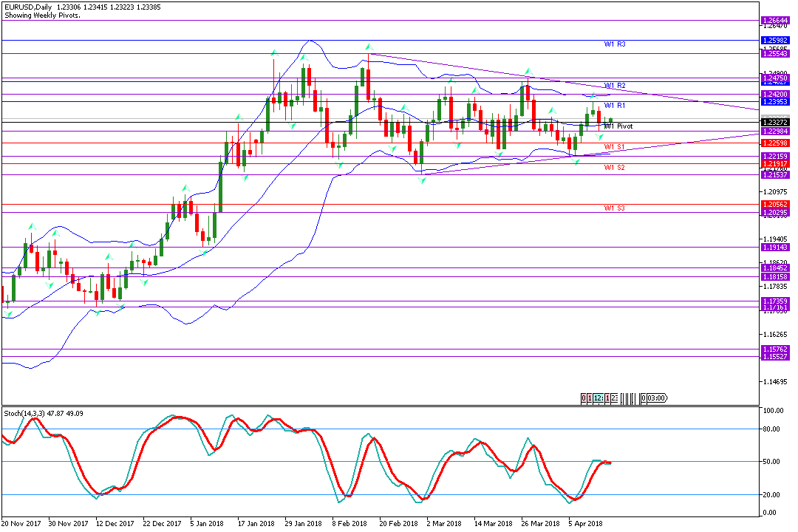Select the EURUSD,Daily chart title
Image resolution: width=798 pixels, height=532 pixels.
28,7
